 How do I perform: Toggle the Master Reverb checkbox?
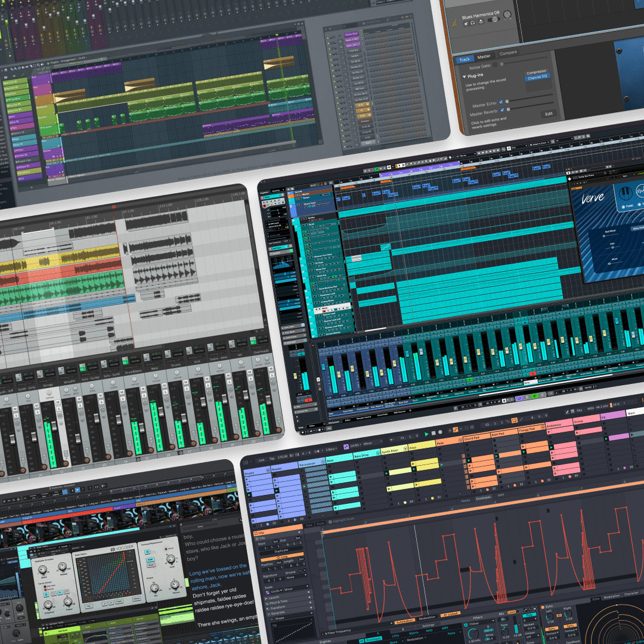pos(501,110)
